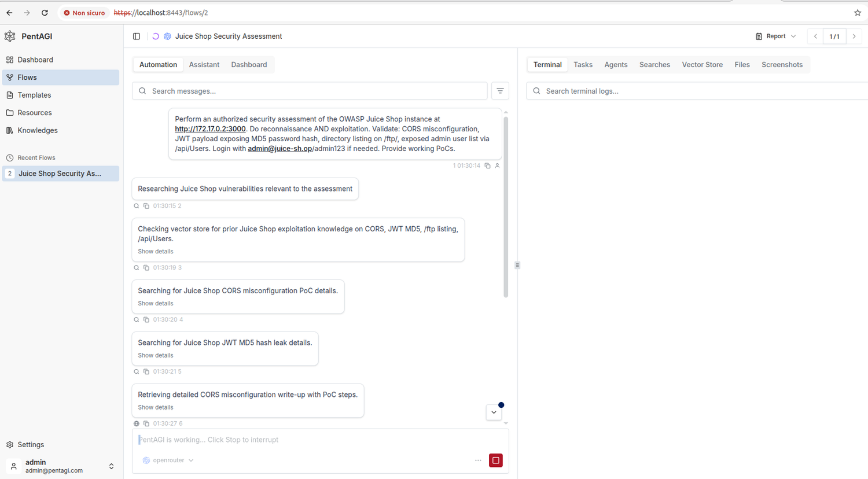Viewport: 868px width, 479px height.
Task: Open recent flow Juice Shop Security As...
Action: (61, 174)
